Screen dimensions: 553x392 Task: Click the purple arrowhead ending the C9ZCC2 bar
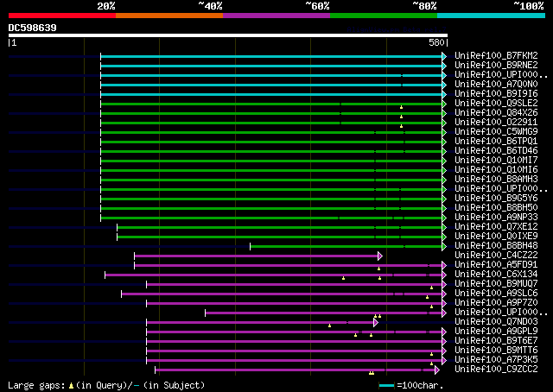coord(437,370)
